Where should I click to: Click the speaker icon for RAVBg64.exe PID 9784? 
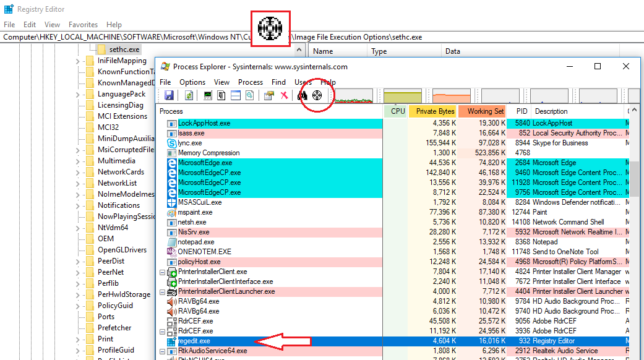tap(172, 301)
